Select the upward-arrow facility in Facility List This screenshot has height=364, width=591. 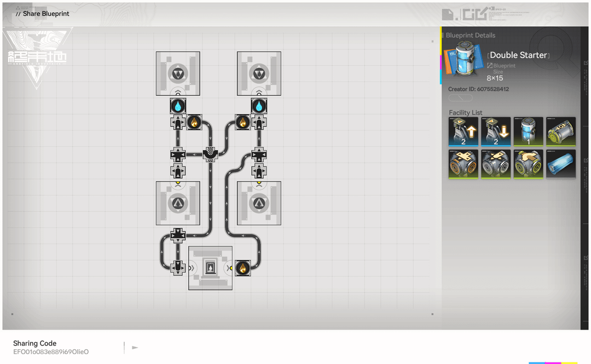point(463,131)
